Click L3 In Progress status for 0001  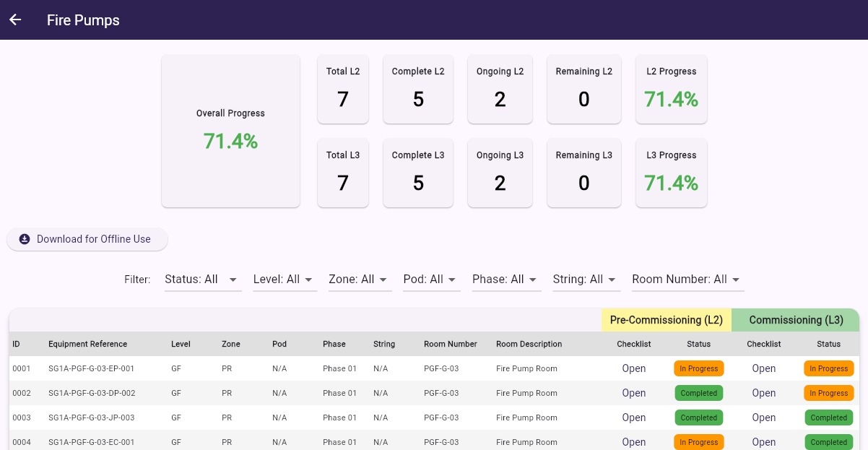[829, 368]
